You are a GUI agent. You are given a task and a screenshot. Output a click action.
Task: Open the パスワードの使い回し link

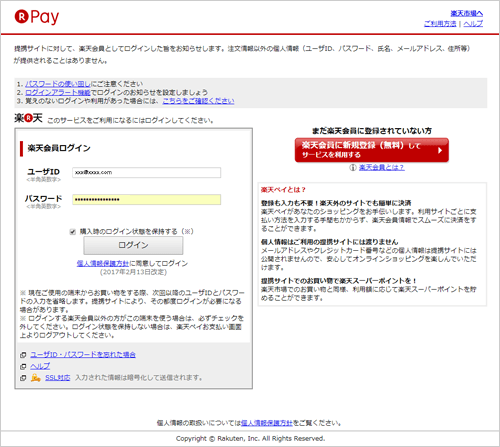pos(58,84)
